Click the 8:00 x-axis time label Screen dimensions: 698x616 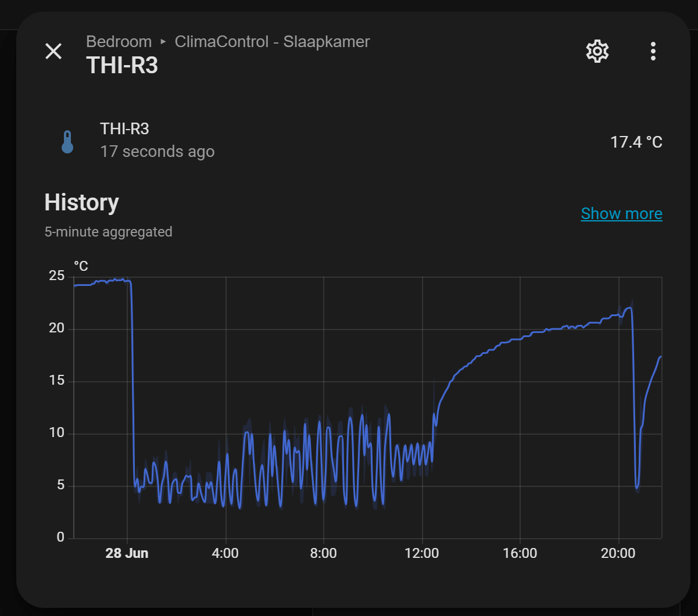(x=324, y=553)
